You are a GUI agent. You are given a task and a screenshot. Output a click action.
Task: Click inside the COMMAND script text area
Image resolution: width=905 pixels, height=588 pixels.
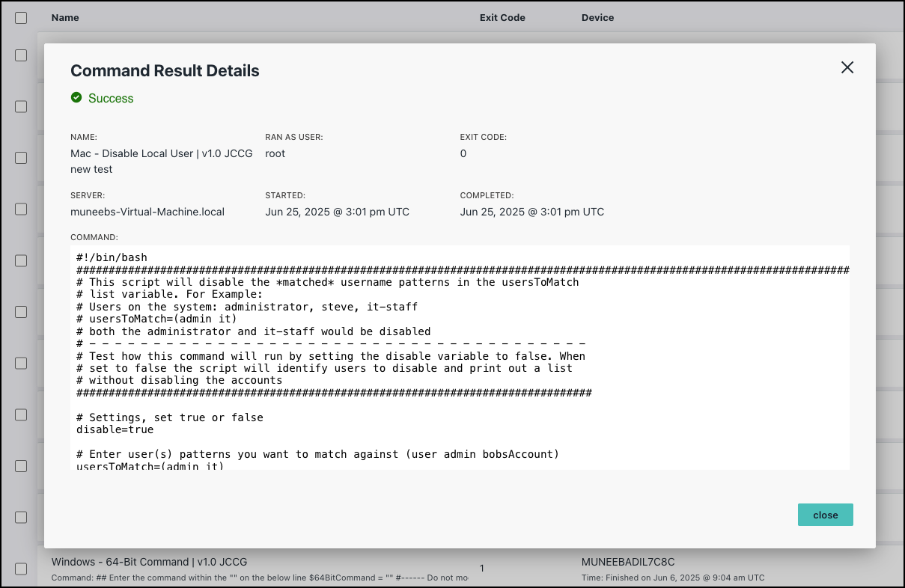click(460, 357)
